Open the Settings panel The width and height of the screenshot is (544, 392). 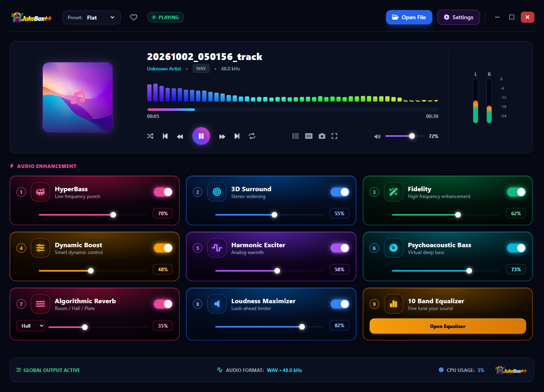tap(458, 17)
